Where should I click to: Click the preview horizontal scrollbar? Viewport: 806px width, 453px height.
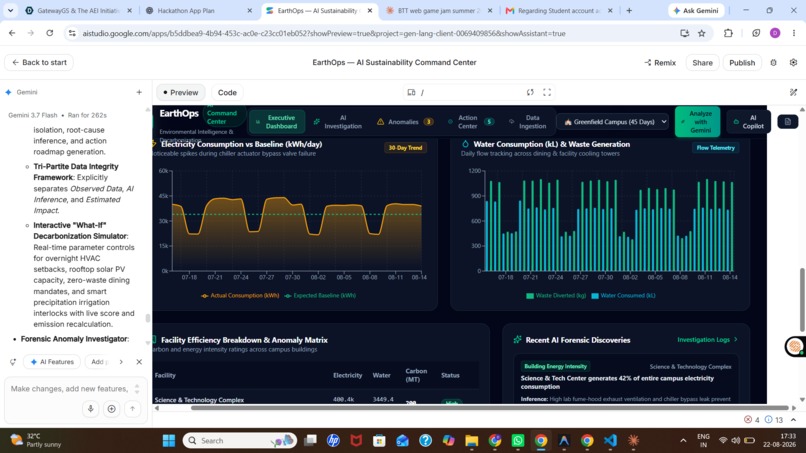click(489, 408)
